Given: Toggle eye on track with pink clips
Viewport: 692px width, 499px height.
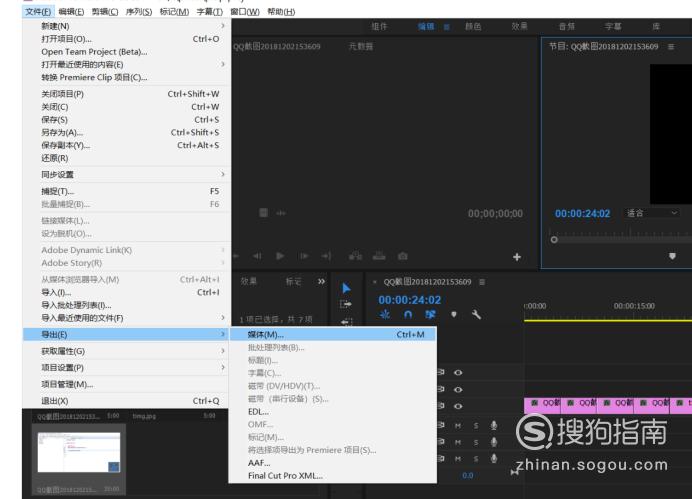Looking at the screenshot, I should coord(458,406).
